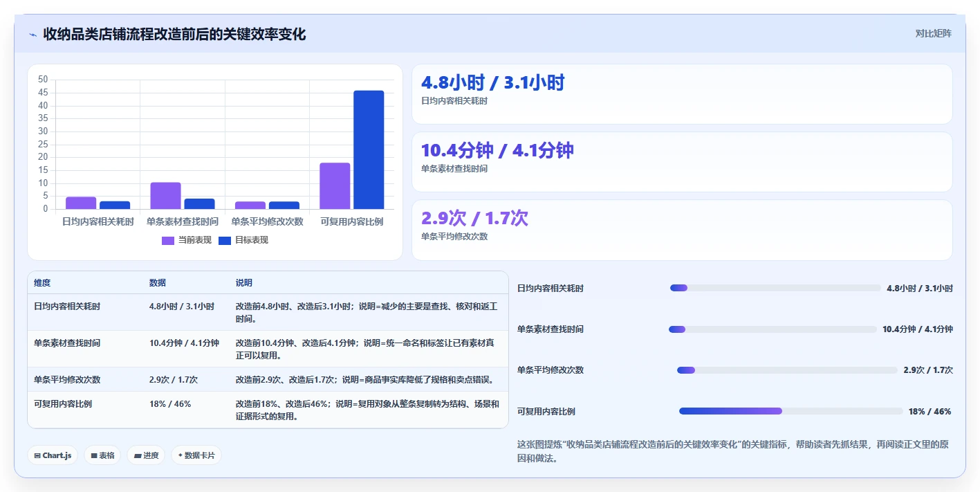This screenshot has width=980, height=492.
Task: Click table cell 单条平均修改次数 in 维度 column
Action: click(x=67, y=379)
